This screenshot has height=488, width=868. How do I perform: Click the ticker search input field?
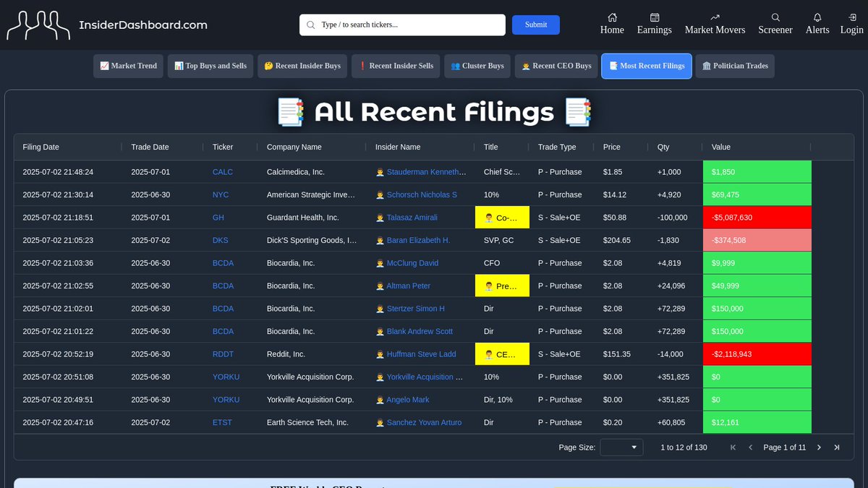[402, 25]
